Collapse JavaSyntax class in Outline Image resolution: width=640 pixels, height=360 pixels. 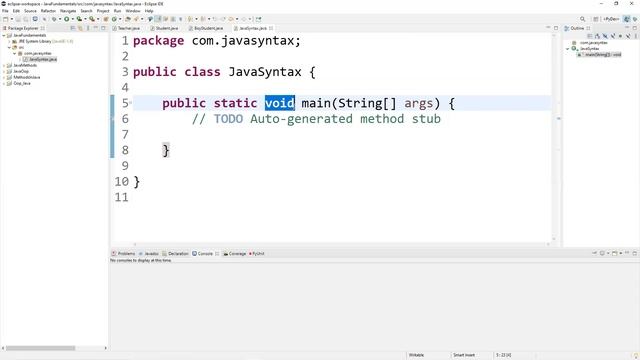coord(567,49)
